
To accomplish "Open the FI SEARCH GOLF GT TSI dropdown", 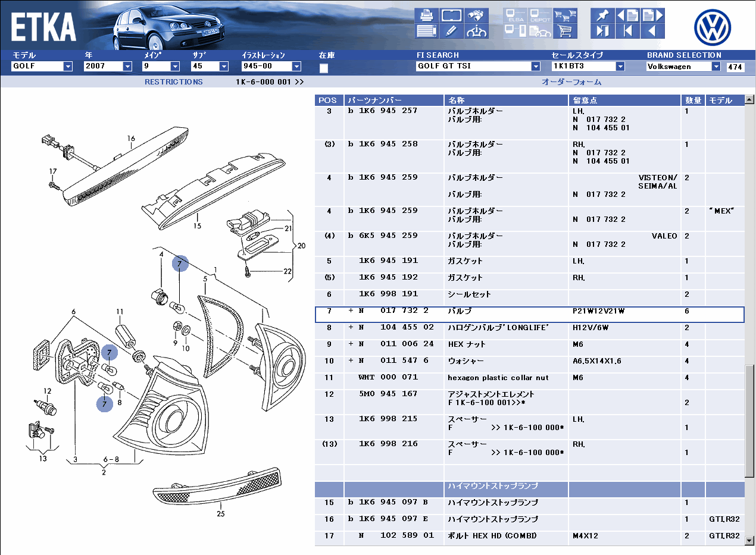I will coord(535,67).
